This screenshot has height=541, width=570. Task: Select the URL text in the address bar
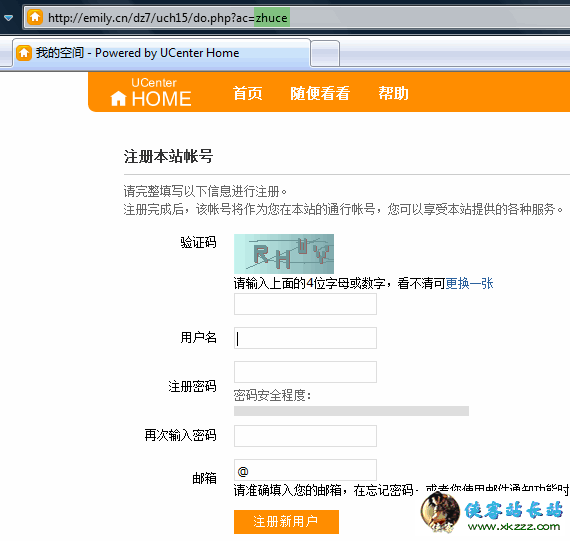tap(168, 18)
